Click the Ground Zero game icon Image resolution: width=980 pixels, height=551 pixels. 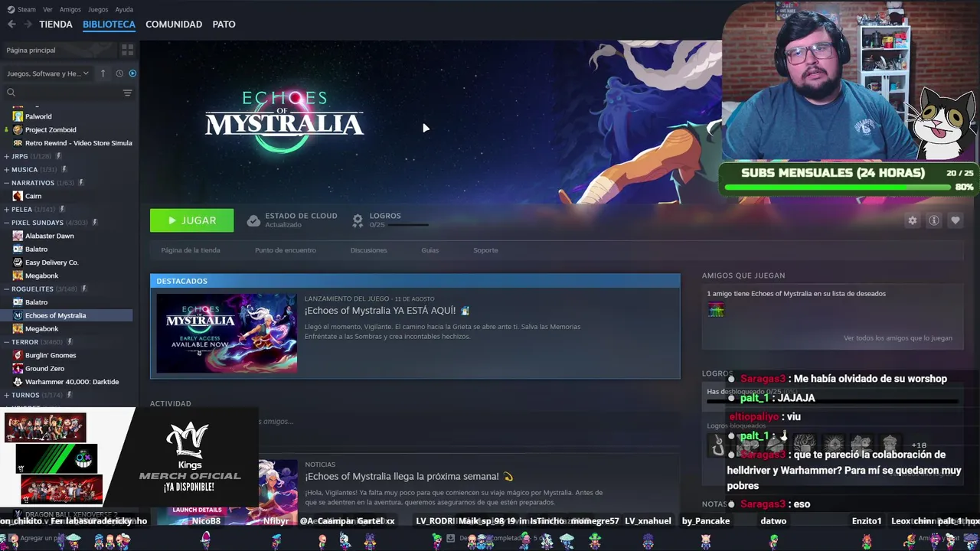tap(18, 369)
